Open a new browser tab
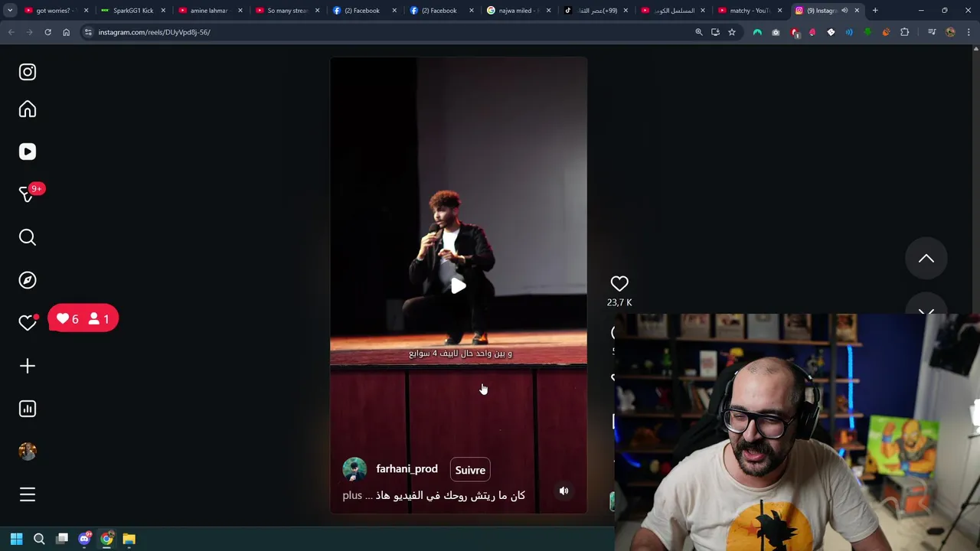 (x=875, y=11)
